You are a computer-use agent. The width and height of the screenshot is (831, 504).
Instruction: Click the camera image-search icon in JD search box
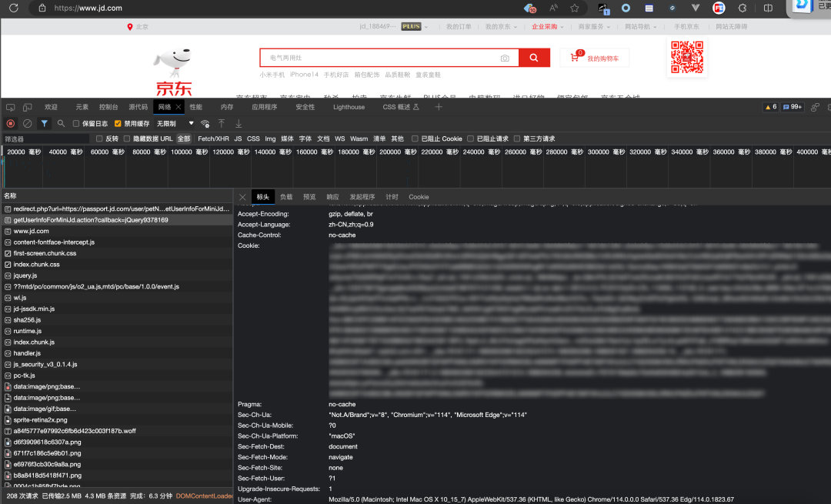pos(505,58)
